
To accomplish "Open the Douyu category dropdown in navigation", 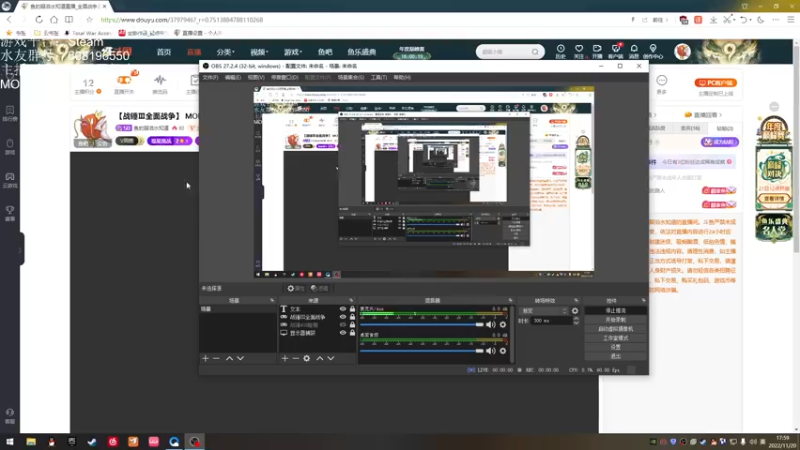I will pos(226,52).
